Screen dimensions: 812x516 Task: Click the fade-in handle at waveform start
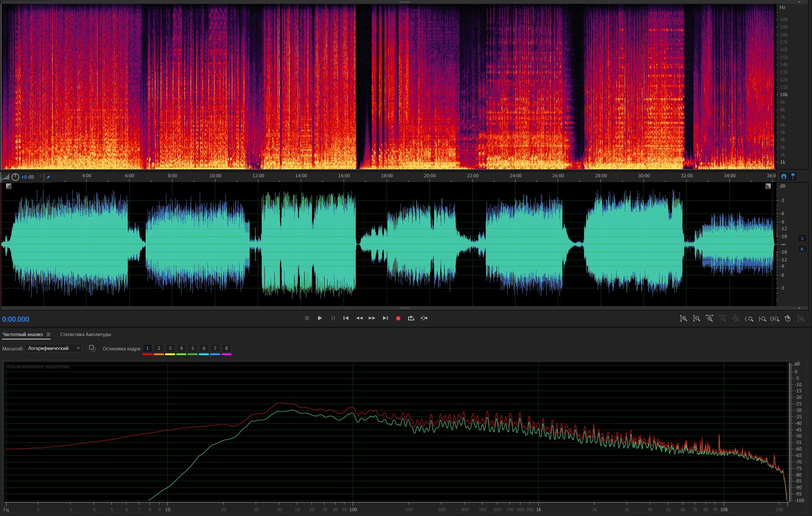(x=9, y=186)
